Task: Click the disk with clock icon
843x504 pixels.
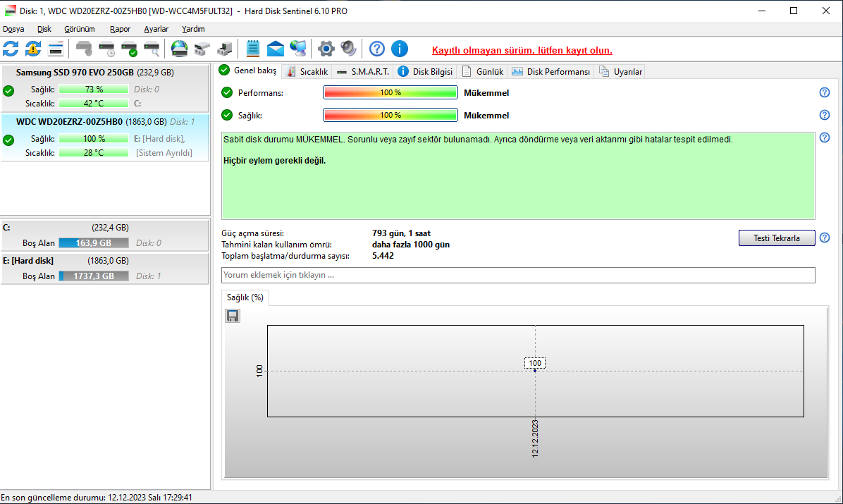Action: [106, 49]
